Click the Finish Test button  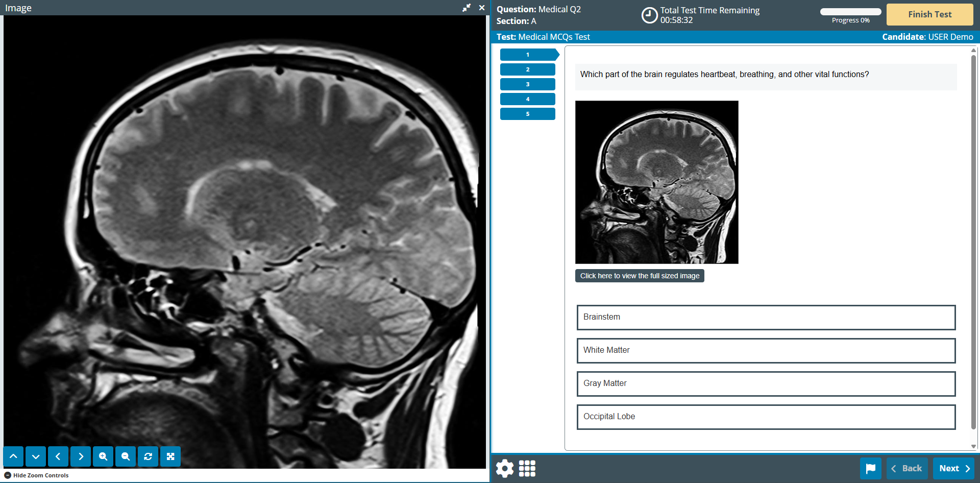click(929, 14)
